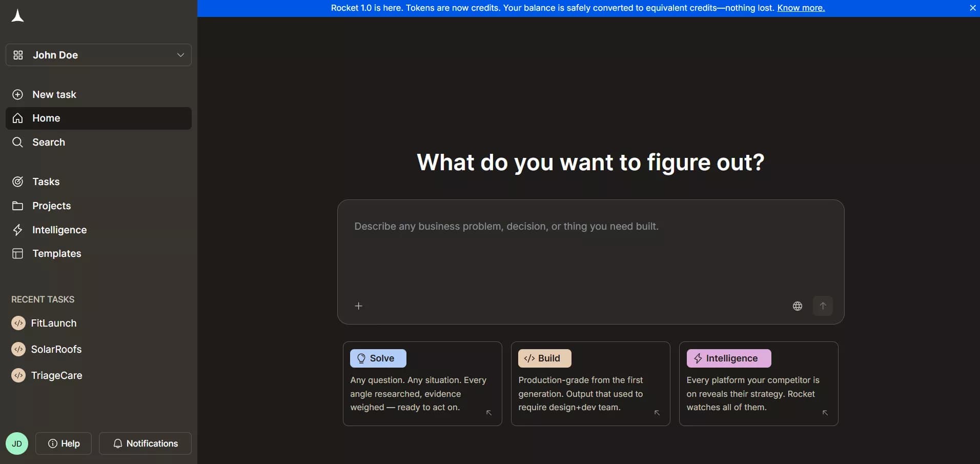Click the submit arrow button
This screenshot has height=464, width=980.
tap(823, 306)
